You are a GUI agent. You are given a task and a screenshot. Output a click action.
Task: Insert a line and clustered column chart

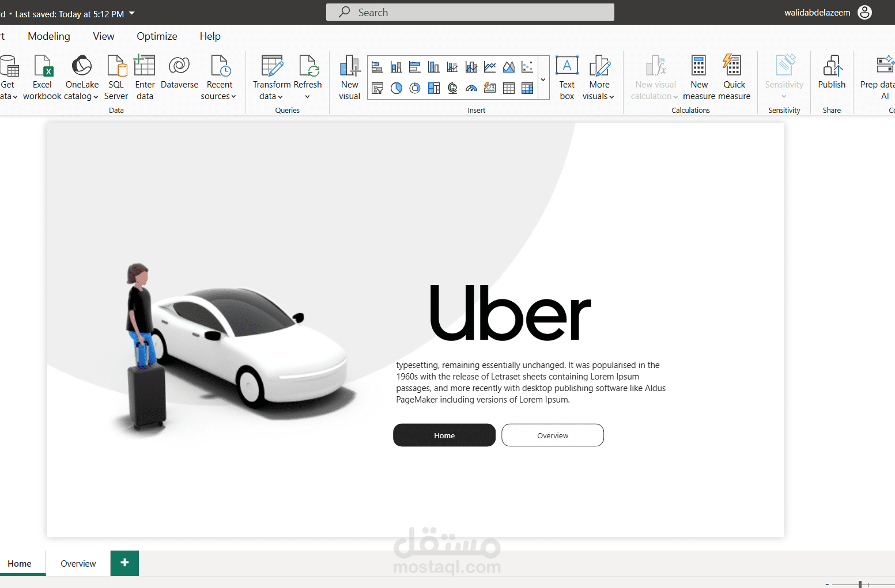coord(471,67)
